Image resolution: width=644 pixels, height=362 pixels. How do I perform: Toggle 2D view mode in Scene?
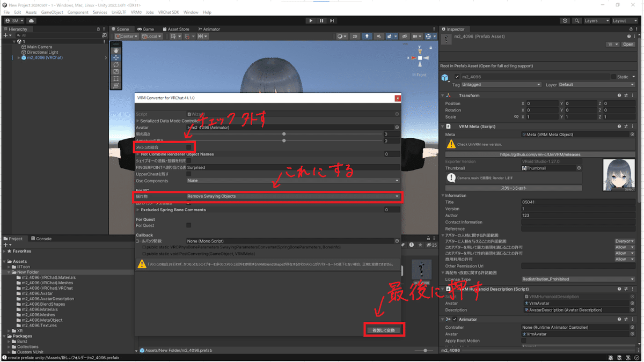pos(355,36)
